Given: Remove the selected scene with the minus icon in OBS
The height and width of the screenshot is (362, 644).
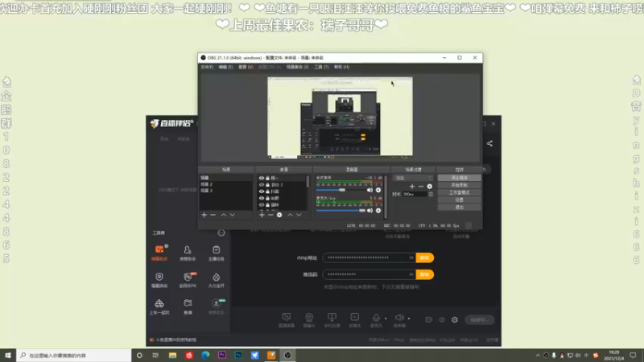Looking at the screenshot, I should pyautogui.click(x=213, y=215).
